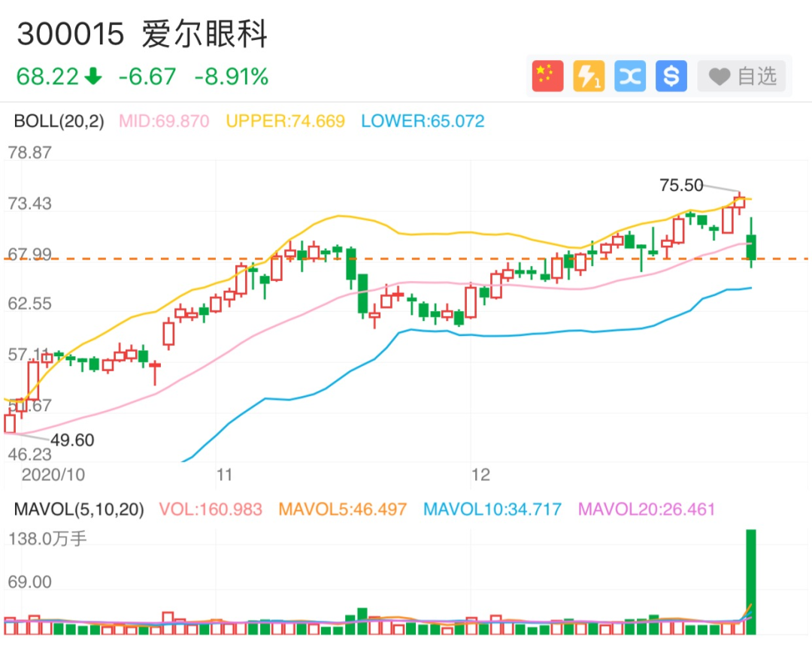Click the MID:69.870 value
812x647 pixels.
click(x=164, y=121)
